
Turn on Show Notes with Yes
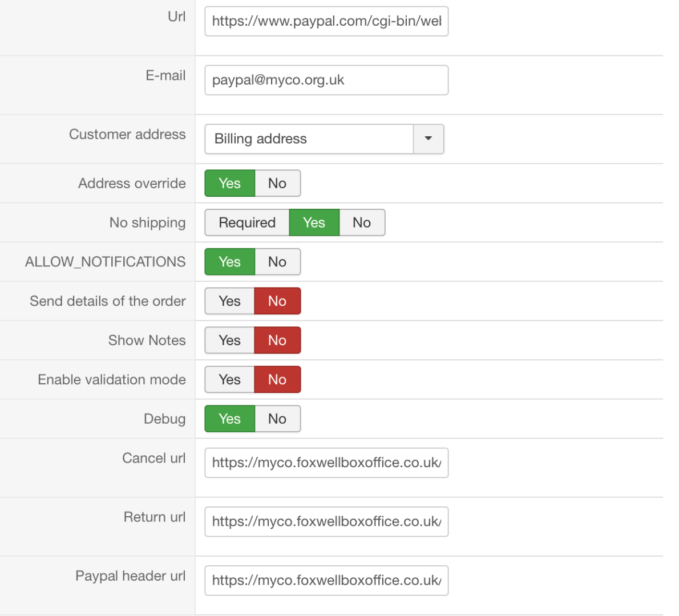point(230,341)
